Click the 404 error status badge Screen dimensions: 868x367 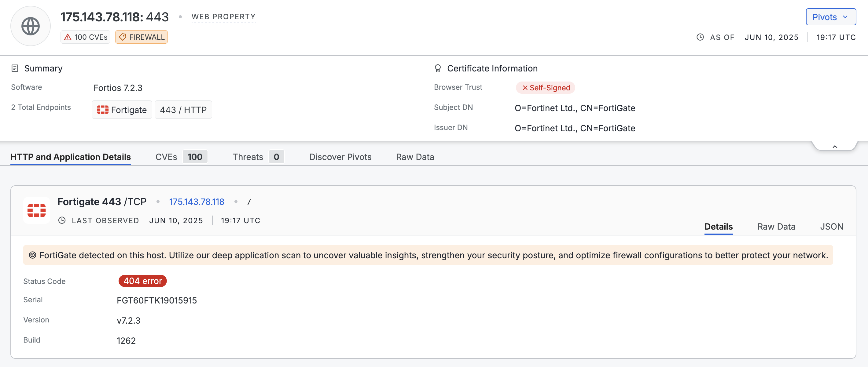pos(142,281)
